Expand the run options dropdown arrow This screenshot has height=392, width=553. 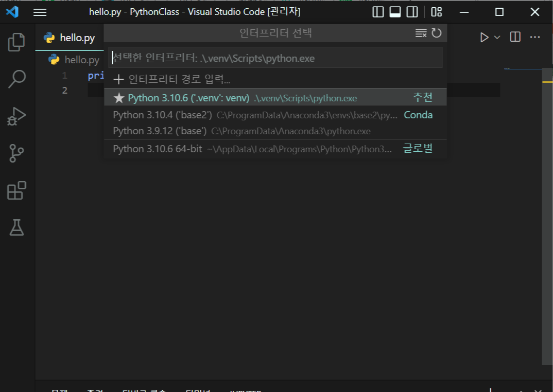497,37
